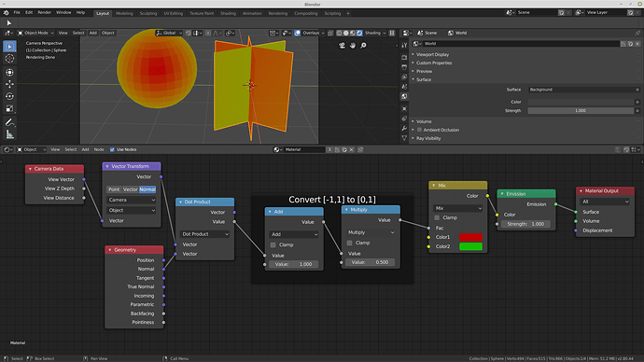Switch to rendered viewport shading icon
The image size is (644, 362).
click(359, 33)
